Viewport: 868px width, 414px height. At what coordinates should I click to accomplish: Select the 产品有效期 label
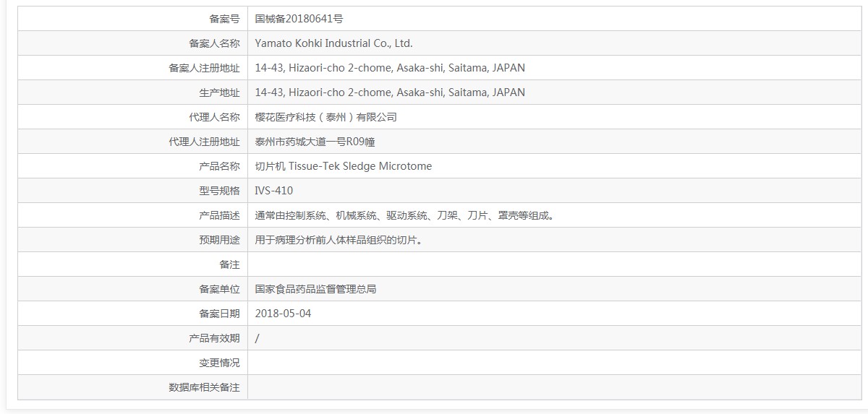point(214,338)
